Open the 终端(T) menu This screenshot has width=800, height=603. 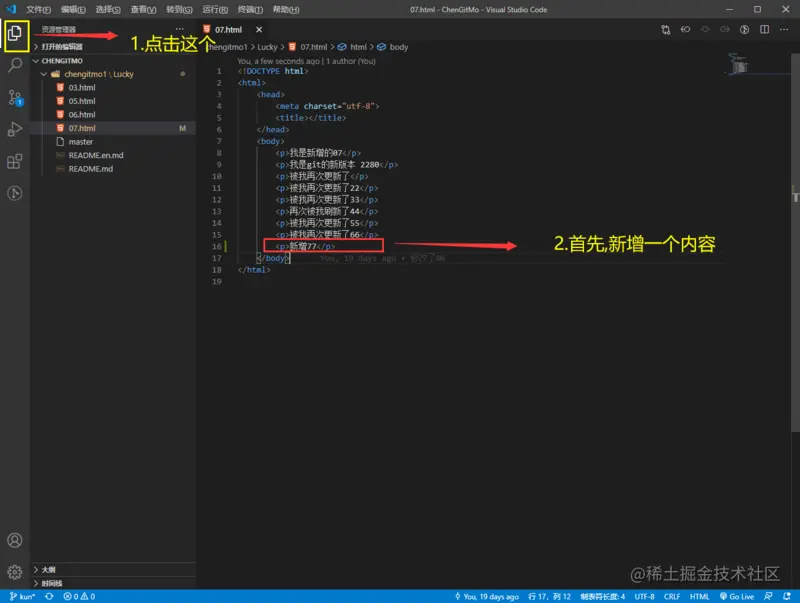coord(250,10)
